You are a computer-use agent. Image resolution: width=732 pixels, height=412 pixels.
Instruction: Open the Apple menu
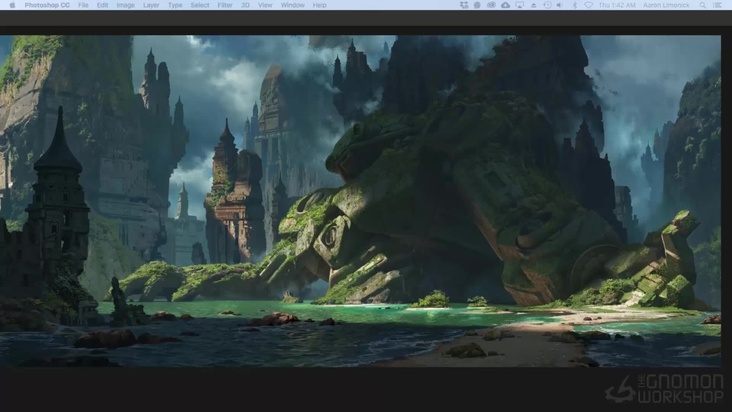[x=13, y=5]
